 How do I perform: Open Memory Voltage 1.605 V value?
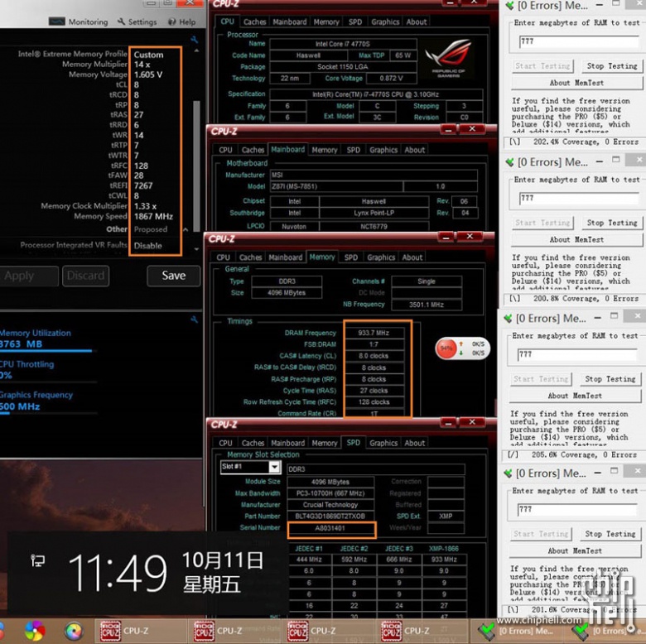[x=148, y=74]
